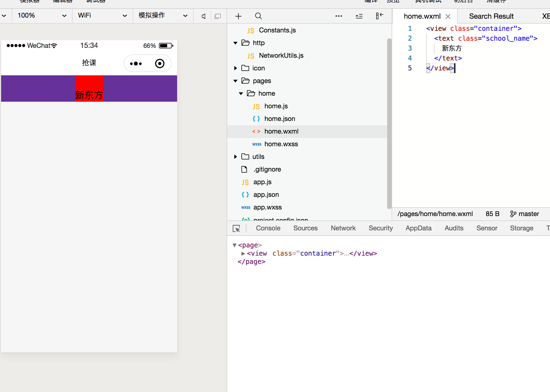The height and width of the screenshot is (392, 550).
Task: Open the WiFi network dropdown
Action: point(102,16)
